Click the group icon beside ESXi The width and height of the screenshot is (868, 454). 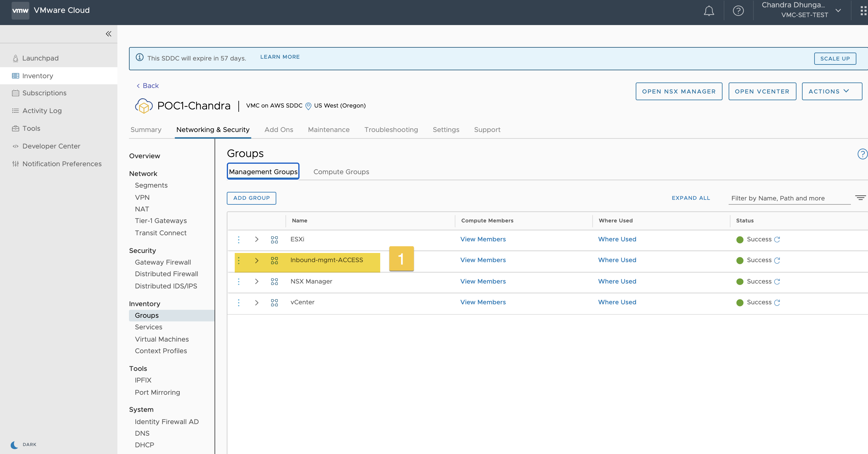point(274,240)
